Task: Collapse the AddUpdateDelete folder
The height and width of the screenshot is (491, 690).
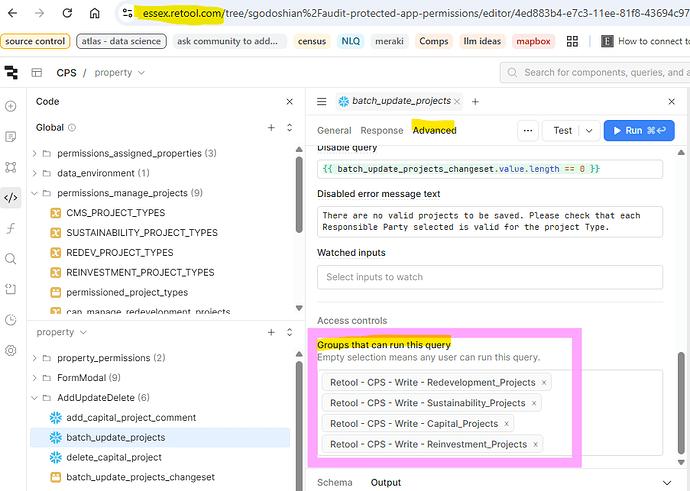Action: coord(35,397)
